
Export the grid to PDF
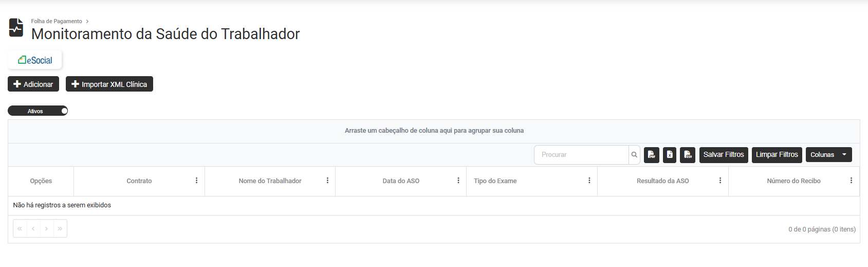(x=652, y=154)
